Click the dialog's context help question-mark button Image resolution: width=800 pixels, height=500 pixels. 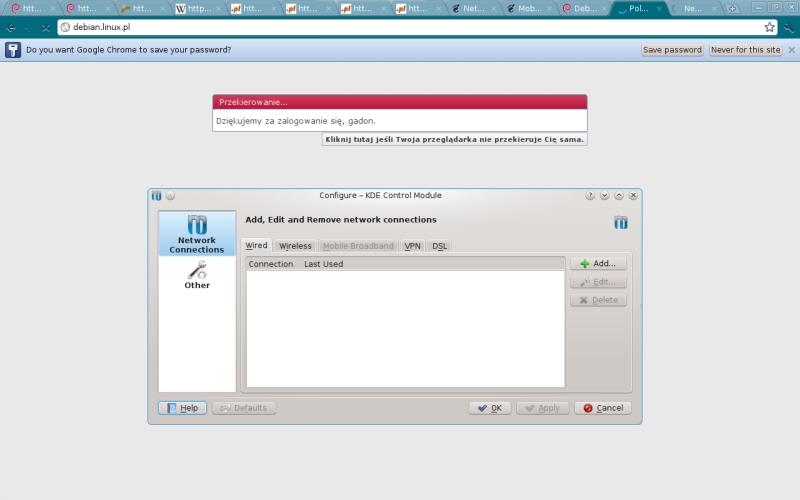point(590,196)
